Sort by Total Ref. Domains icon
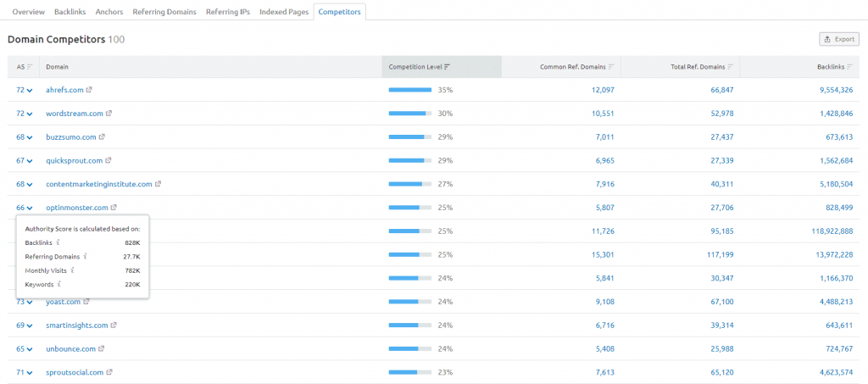 pos(731,67)
